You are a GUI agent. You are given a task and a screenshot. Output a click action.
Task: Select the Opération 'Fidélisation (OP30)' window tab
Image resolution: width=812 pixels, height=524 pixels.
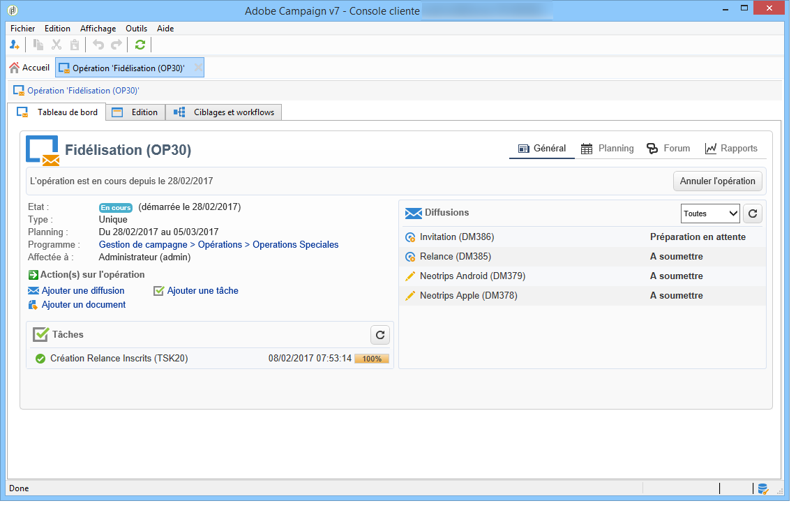point(128,68)
